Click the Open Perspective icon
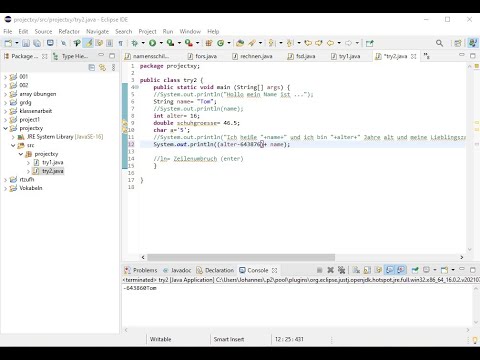Screen dimensions: 480x360 click(458, 43)
